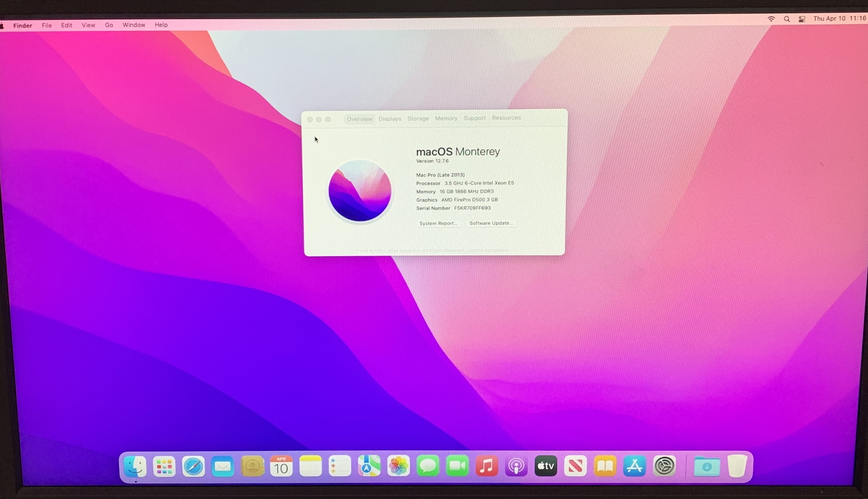Image resolution: width=868 pixels, height=499 pixels.
Task: Open the View menu
Action: point(88,25)
